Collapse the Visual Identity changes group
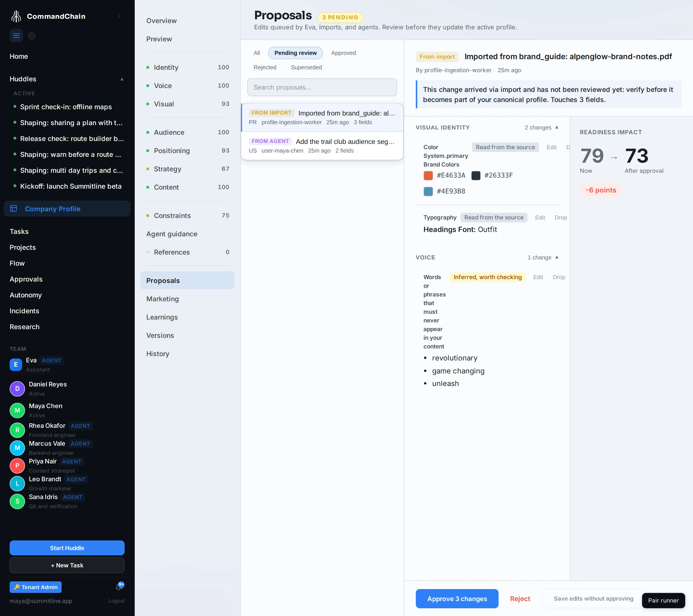Viewport: 693px width, 616px height. tap(557, 127)
